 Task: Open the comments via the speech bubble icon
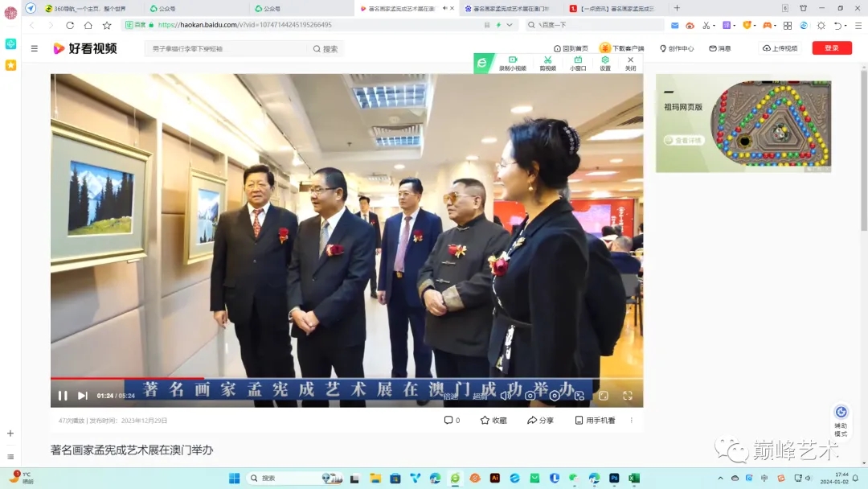pos(448,420)
